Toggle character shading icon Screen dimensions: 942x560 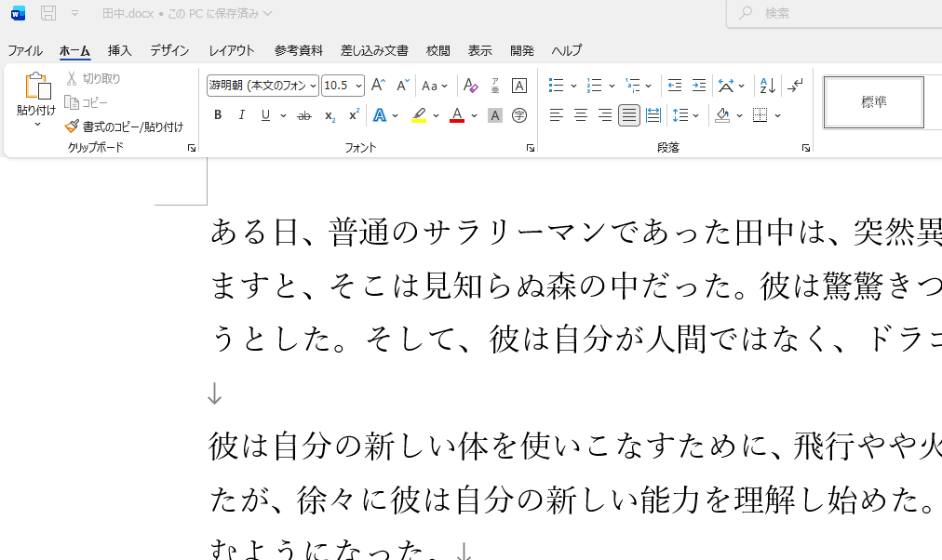(x=495, y=115)
